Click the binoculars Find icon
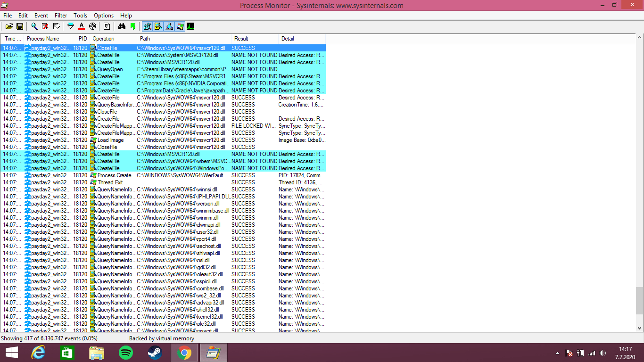The height and width of the screenshot is (362, 644). [x=122, y=26]
